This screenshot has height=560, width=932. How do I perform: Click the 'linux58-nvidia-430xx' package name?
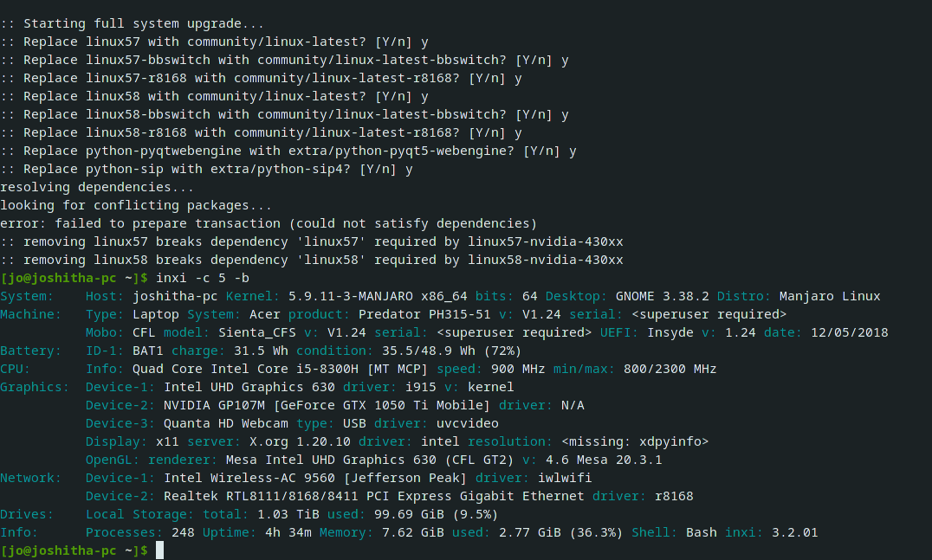click(x=545, y=260)
